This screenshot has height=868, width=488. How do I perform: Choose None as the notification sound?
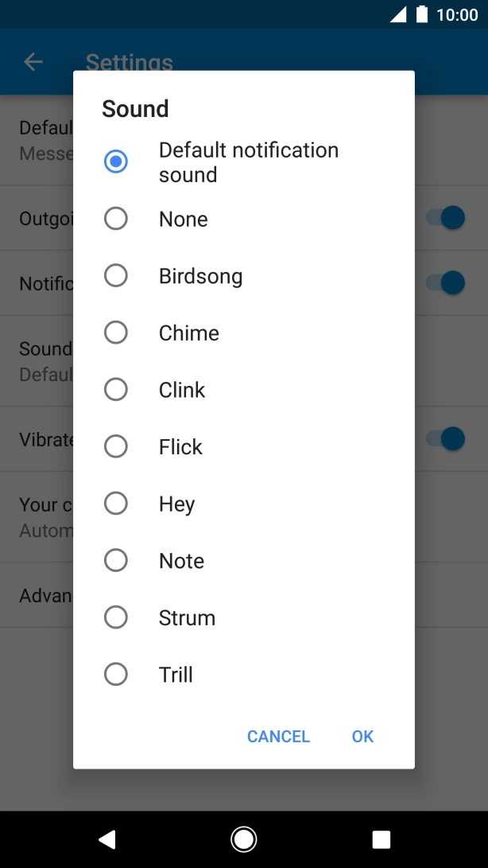pyautogui.click(x=116, y=218)
